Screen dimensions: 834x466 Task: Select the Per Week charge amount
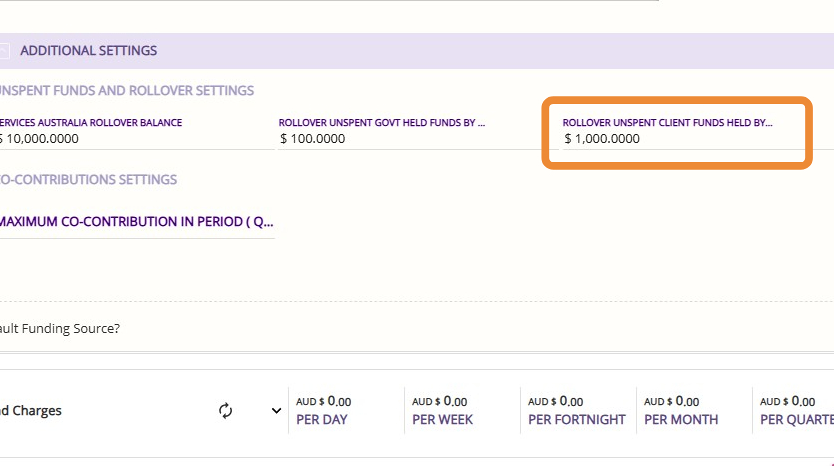pyautogui.click(x=439, y=402)
